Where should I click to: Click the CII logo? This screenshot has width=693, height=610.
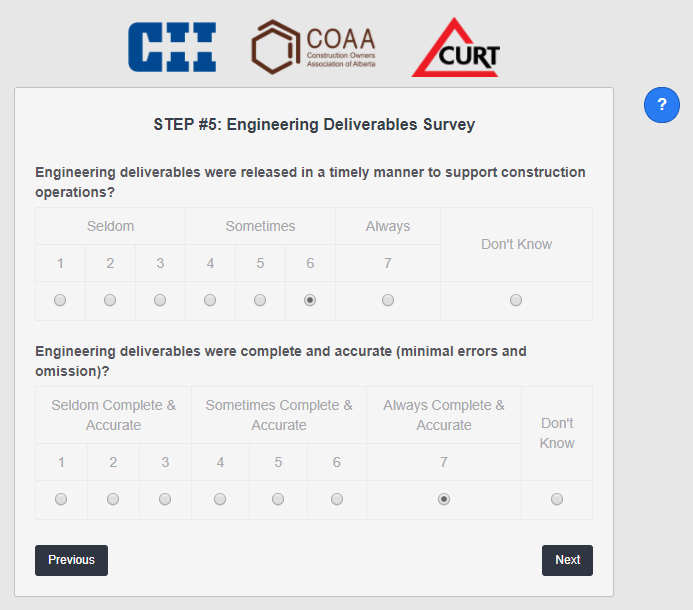click(x=172, y=47)
